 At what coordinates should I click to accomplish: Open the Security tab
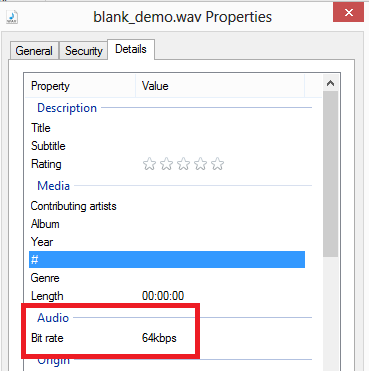pyautogui.click(x=83, y=51)
